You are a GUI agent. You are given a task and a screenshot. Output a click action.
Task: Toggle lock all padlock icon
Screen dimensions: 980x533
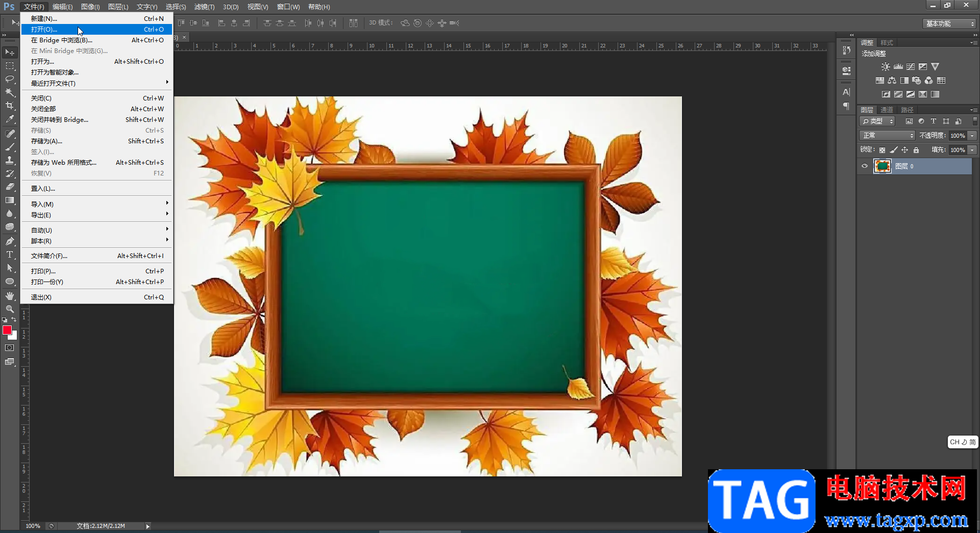coord(916,150)
